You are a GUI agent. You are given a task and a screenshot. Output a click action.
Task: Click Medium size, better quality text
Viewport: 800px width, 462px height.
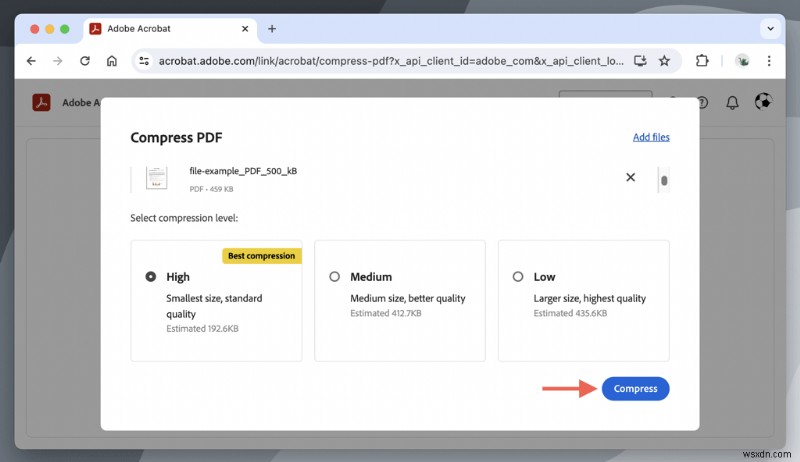click(x=408, y=298)
